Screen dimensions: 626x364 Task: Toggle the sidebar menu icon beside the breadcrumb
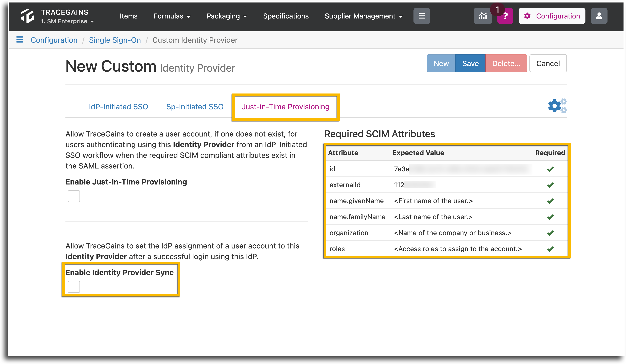(x=19, y=40)
